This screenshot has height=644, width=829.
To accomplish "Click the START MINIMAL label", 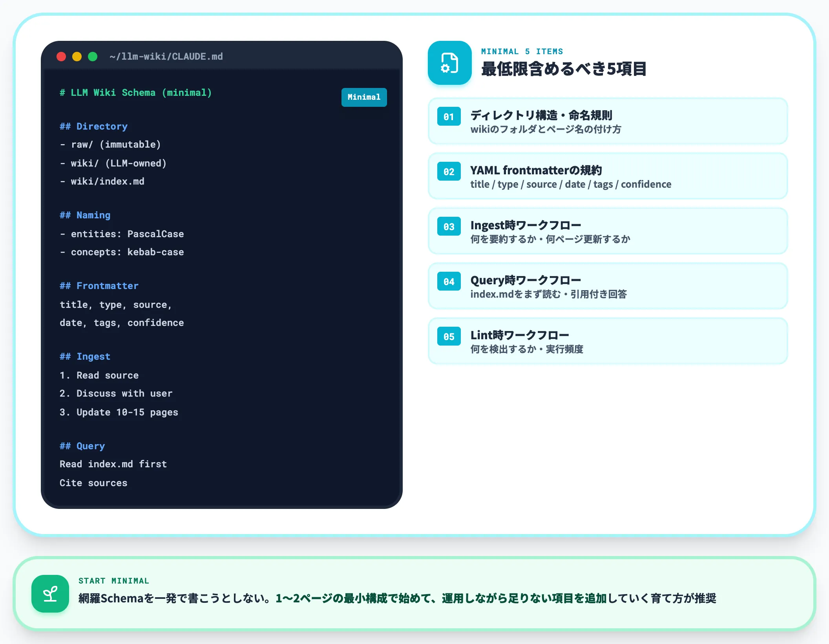I will pos(114,581).
